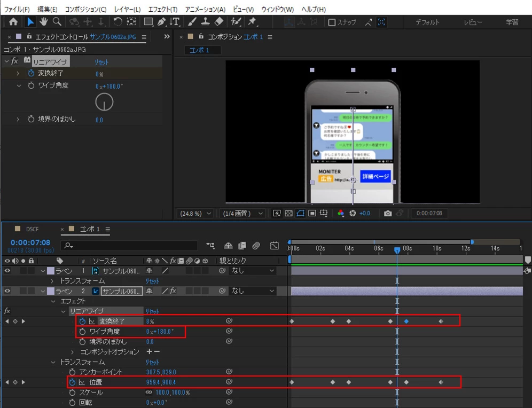Select the Brush tool

192,22
